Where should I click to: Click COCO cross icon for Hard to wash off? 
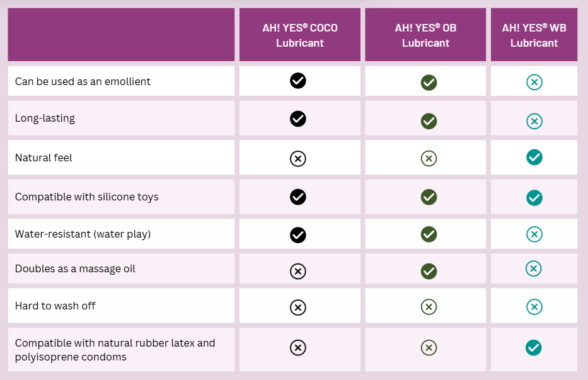coord(298,308)
